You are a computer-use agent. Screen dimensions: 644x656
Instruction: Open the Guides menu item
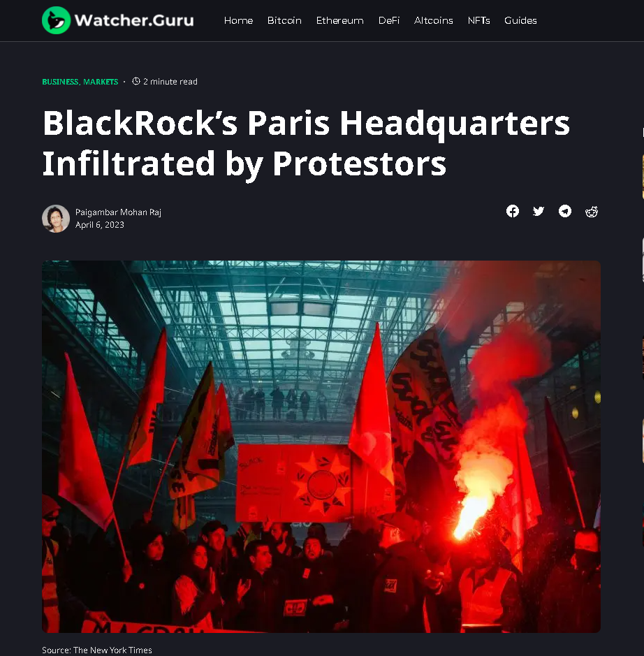(x=520, y=20)
